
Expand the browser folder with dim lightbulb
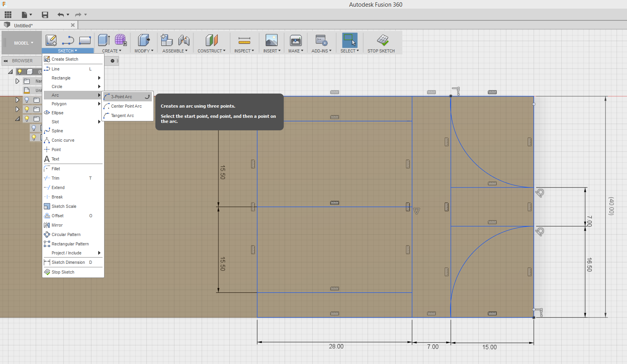17,100
